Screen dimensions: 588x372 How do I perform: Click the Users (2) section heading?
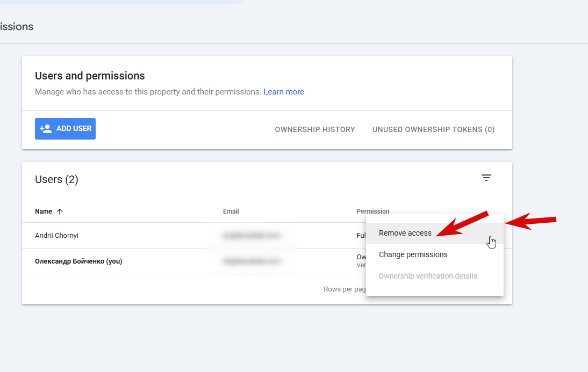click(56, 180)
